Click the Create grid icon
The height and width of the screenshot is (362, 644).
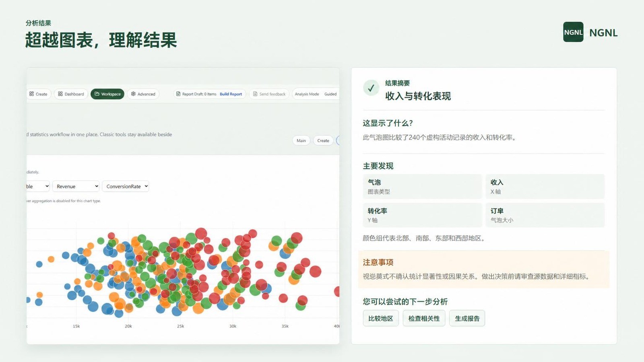coord(31,94)
